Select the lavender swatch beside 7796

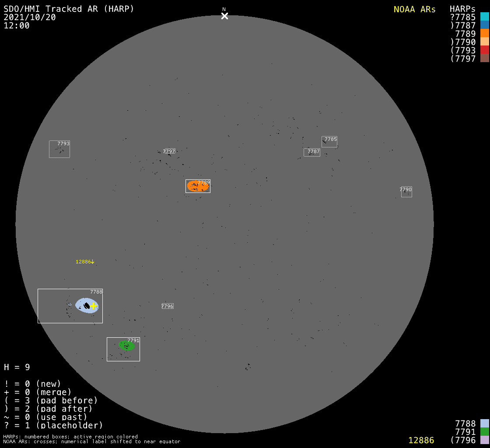click(484, 440)
